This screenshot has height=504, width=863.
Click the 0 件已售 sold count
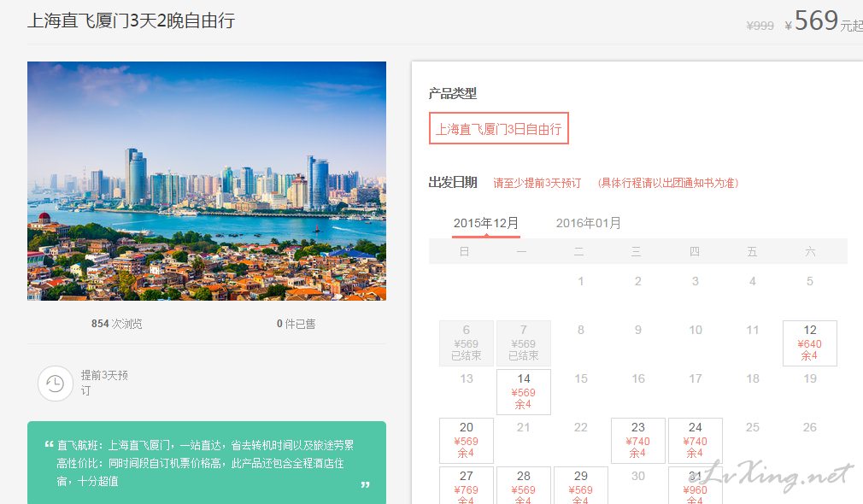coord(296,324)
